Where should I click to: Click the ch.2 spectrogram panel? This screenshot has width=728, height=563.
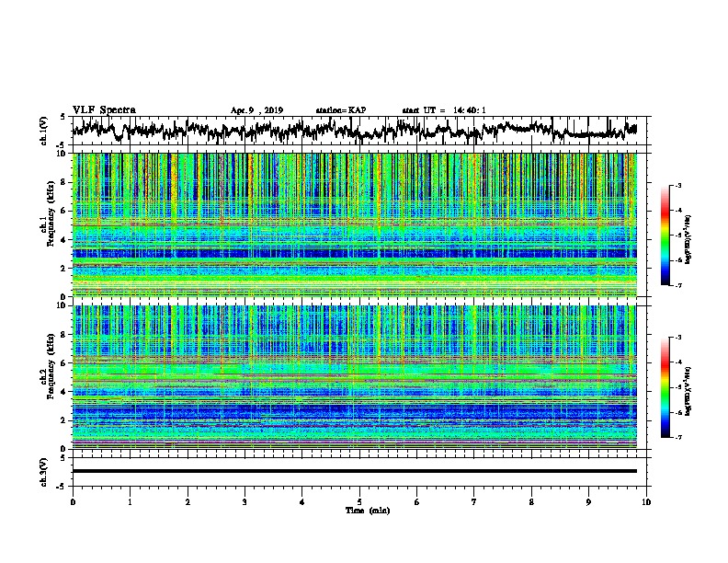pyautogui.click(x=355, y=377)
